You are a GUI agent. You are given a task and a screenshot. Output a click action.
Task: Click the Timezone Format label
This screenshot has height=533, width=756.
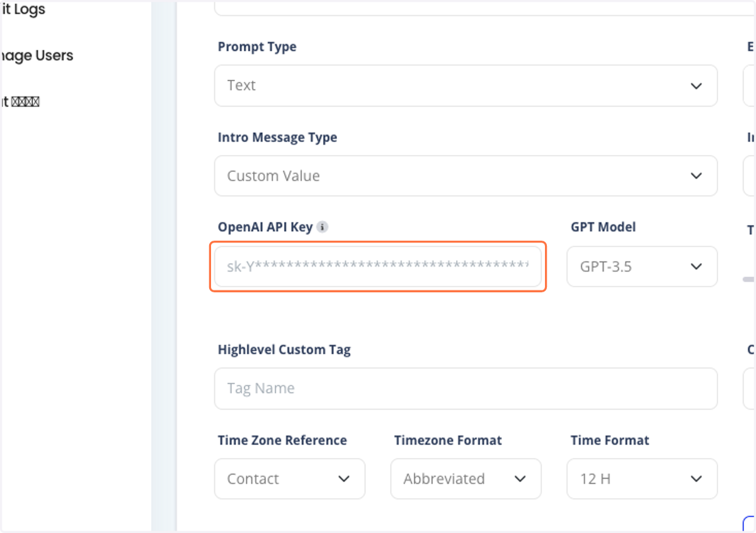tap(448, 440)
